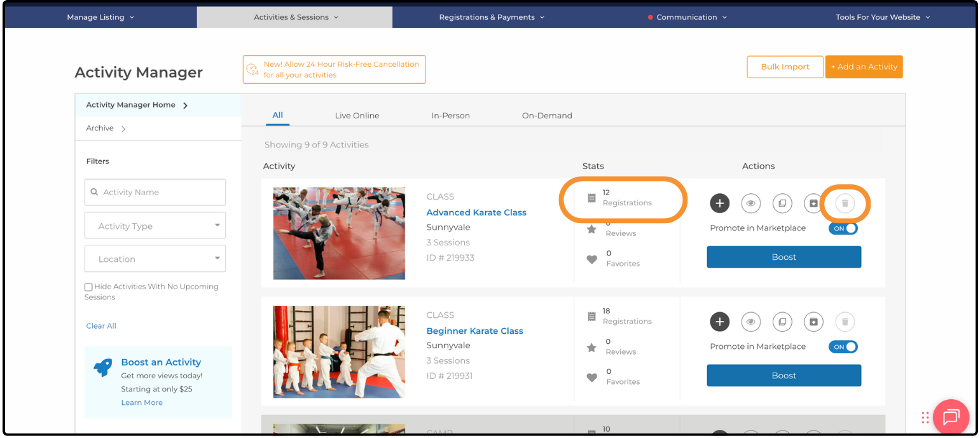Viewport: 980px width, 438px height.
Task: Click the Advanced Karate Class thumbnail photo
Action: pyautogui.click(x=339, y=233)
